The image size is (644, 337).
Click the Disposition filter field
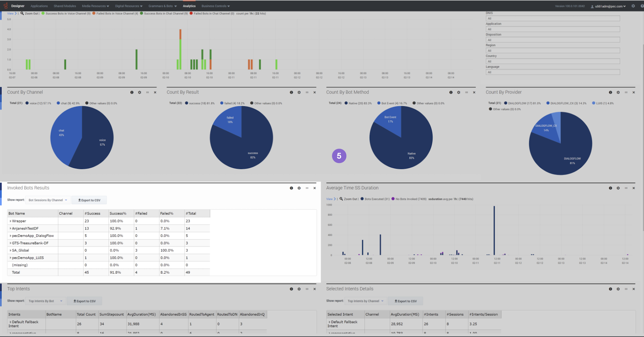553,40
